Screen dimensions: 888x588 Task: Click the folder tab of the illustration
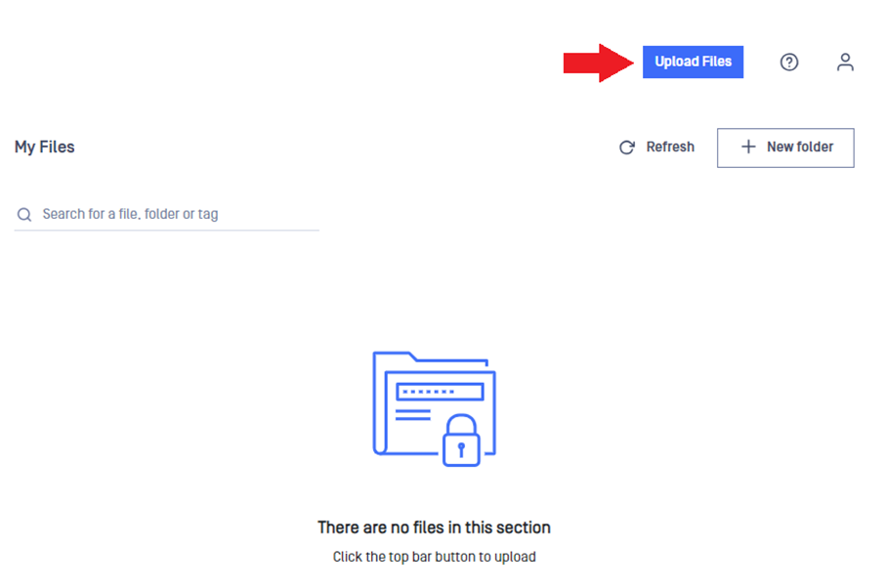tap(396, 357)
